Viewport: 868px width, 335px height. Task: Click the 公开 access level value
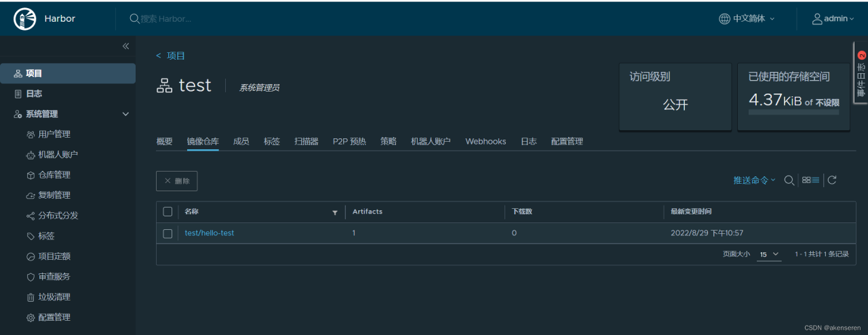(x=675, y=105)
